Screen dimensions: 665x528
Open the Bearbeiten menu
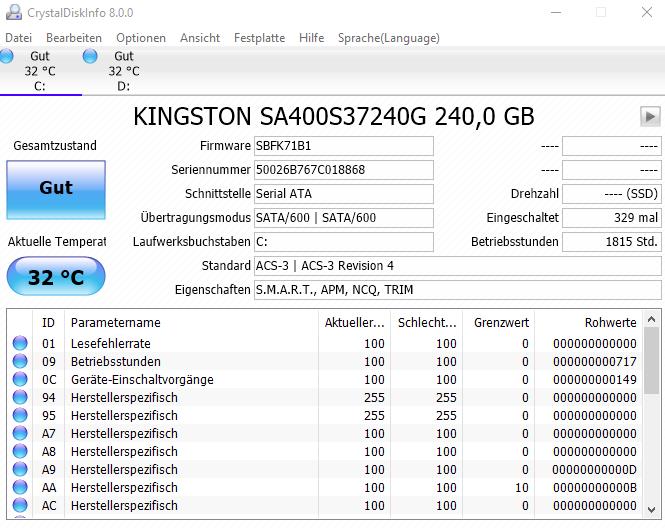click(x=74, y=38)
